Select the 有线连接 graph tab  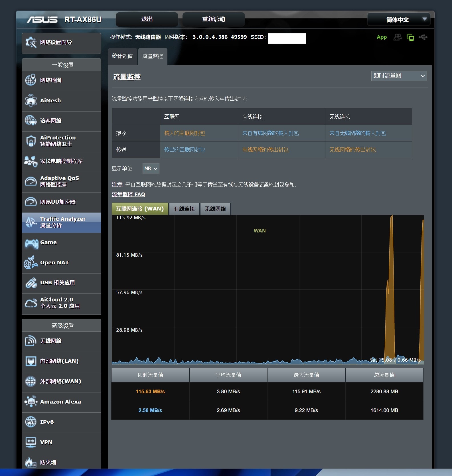tap(184, 209)
